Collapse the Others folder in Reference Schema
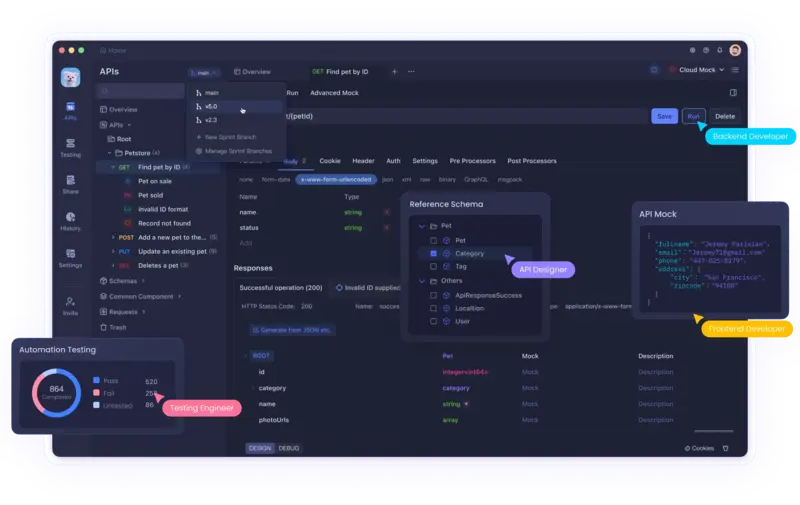The image size is (800, 505). [421, 281]
